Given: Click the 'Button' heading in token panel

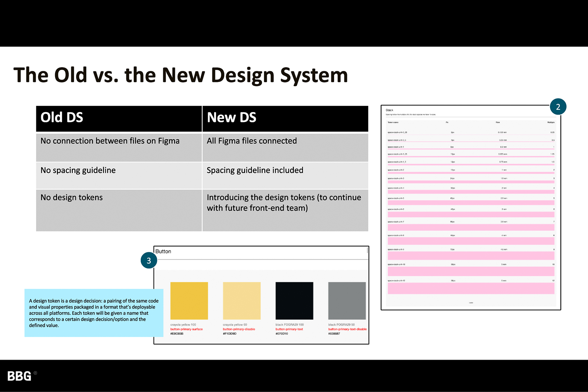Looking at the screenshot, I should click(x=163, y=251).
